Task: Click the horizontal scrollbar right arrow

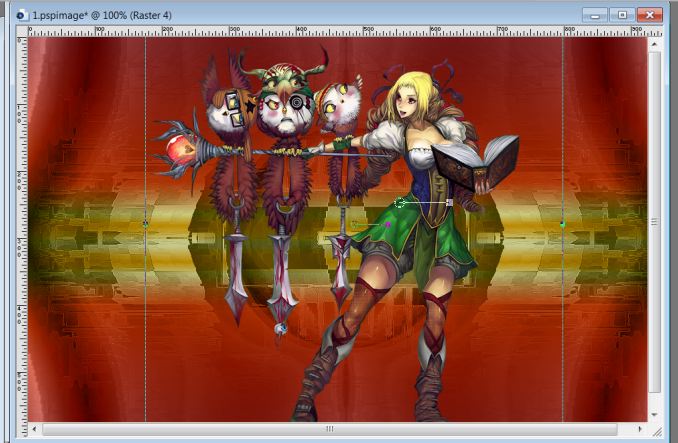Action: [640, 429]
